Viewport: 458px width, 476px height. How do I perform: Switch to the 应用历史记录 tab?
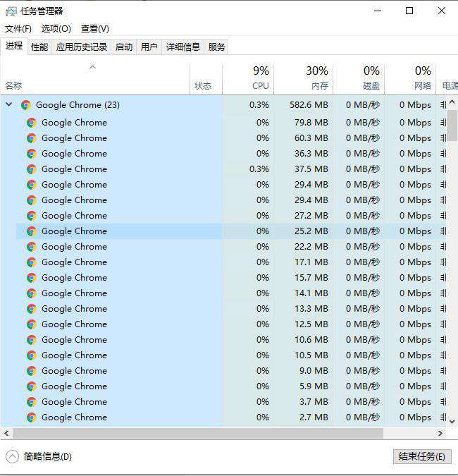(81, 47)
